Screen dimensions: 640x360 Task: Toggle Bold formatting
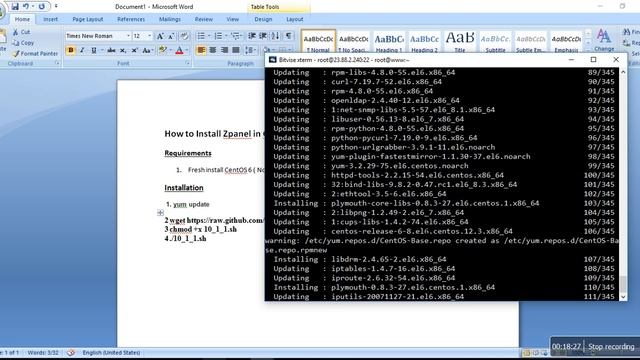[71, 50]
